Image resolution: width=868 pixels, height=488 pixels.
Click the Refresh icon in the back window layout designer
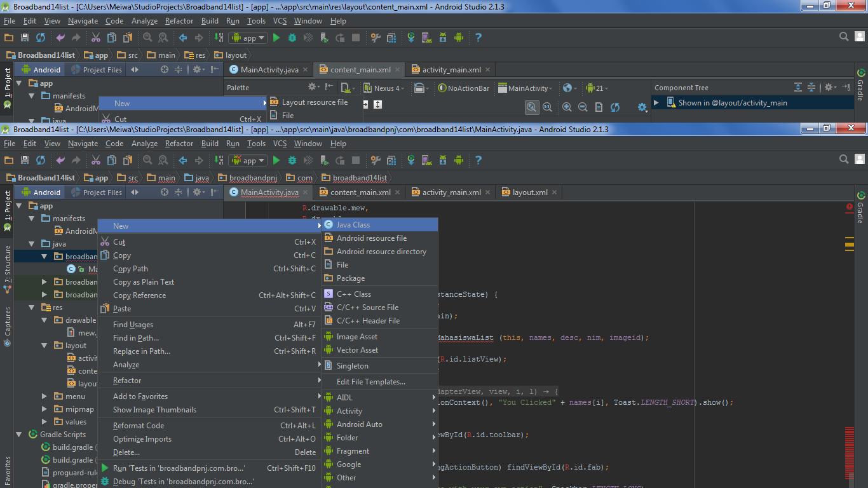point(615,107)
